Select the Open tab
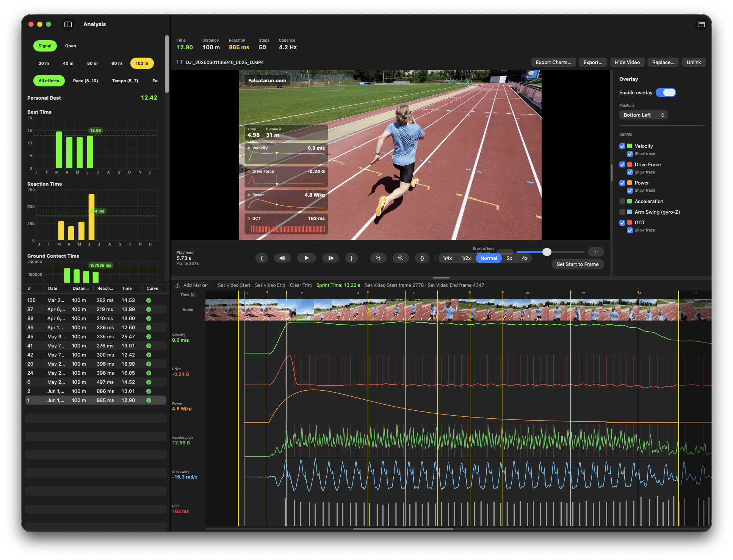 pyautogui.click(x=70, y=46)
